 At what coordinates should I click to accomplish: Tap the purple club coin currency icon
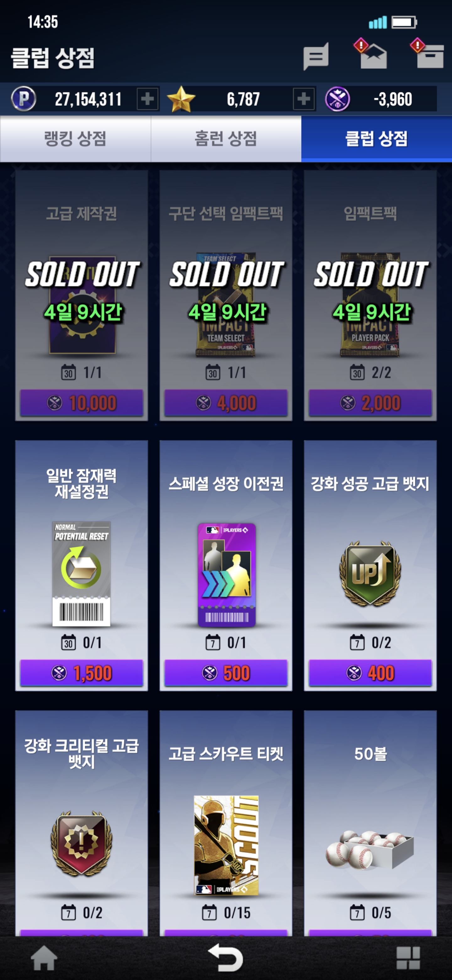pyautogui.click(x=337, y=99)
